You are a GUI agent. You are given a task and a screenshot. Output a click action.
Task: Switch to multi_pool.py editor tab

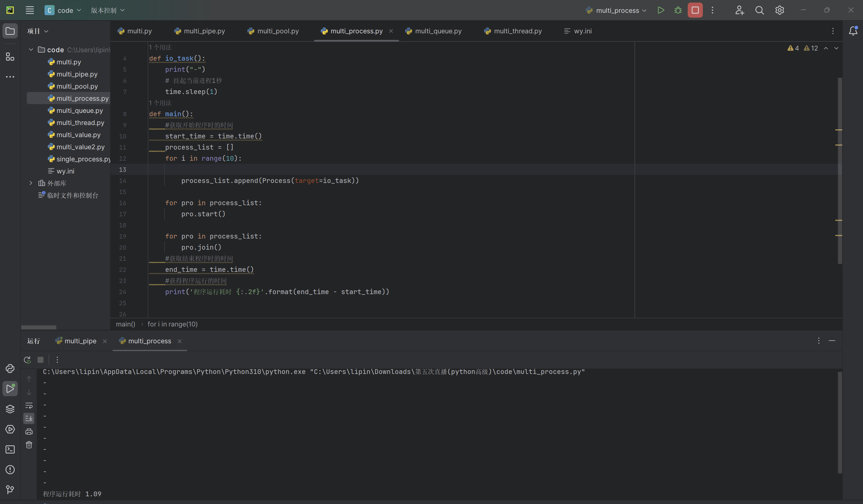273,31
